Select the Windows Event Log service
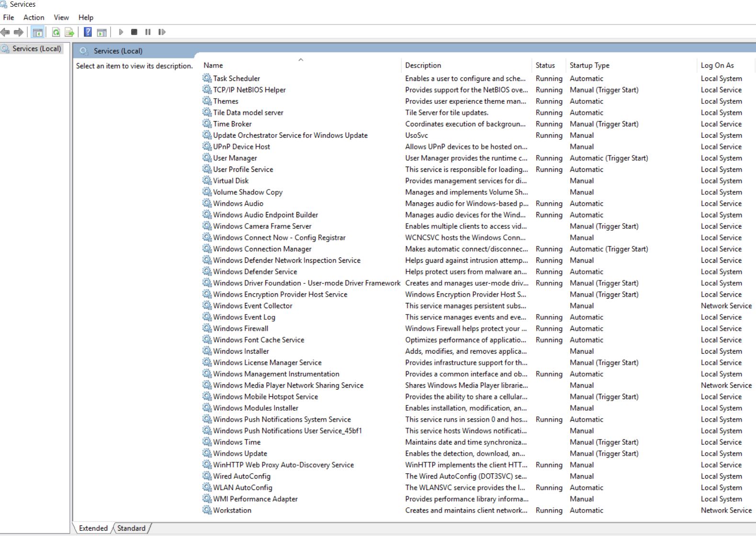 pos(244,317)
